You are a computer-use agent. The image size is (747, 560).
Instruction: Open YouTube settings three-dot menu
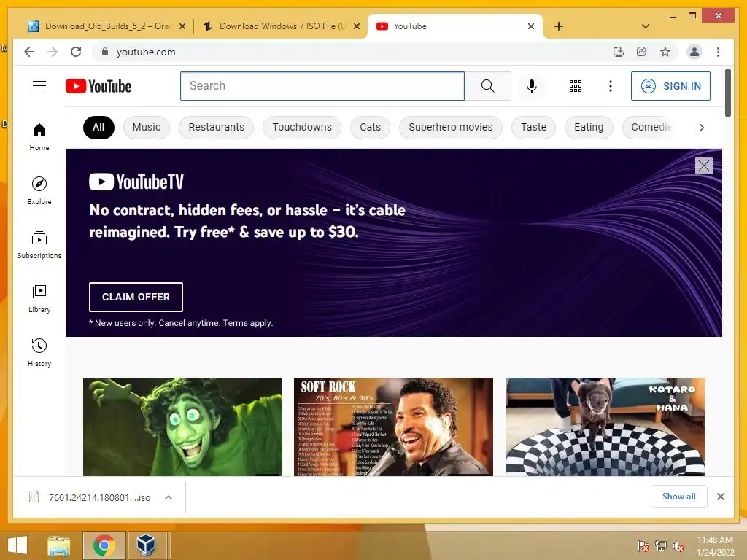click(611, 86)
